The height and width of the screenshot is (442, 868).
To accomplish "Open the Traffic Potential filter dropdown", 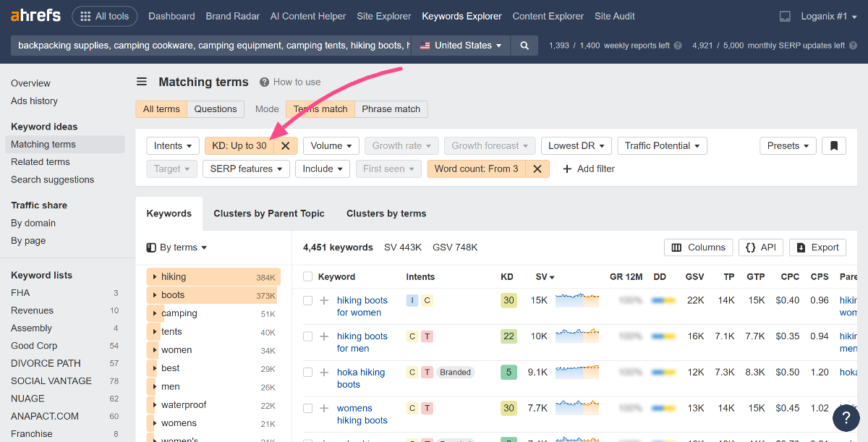I will pos(662,145).
